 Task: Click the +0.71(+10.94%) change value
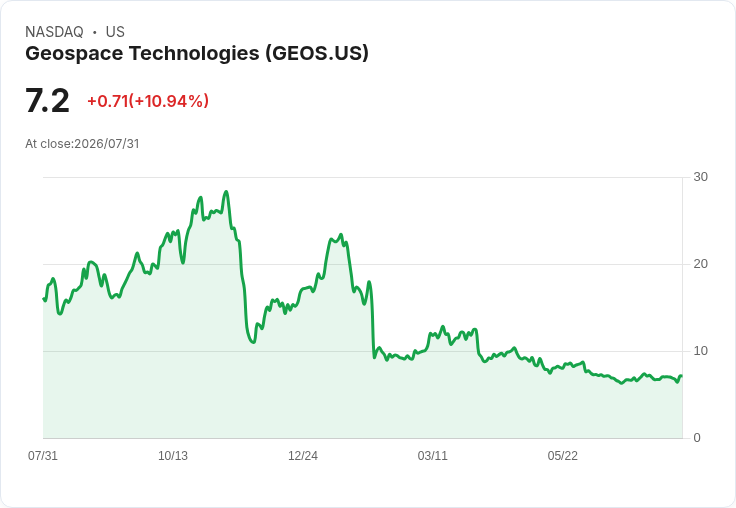pyautogui.click(x=148, y=101)
